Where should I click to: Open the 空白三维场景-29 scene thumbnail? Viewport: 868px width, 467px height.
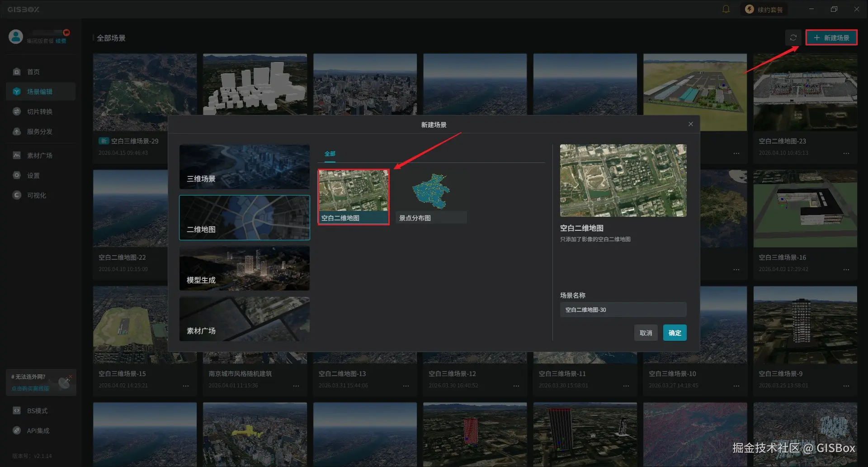pyautogui.click(x=145, y=92)
